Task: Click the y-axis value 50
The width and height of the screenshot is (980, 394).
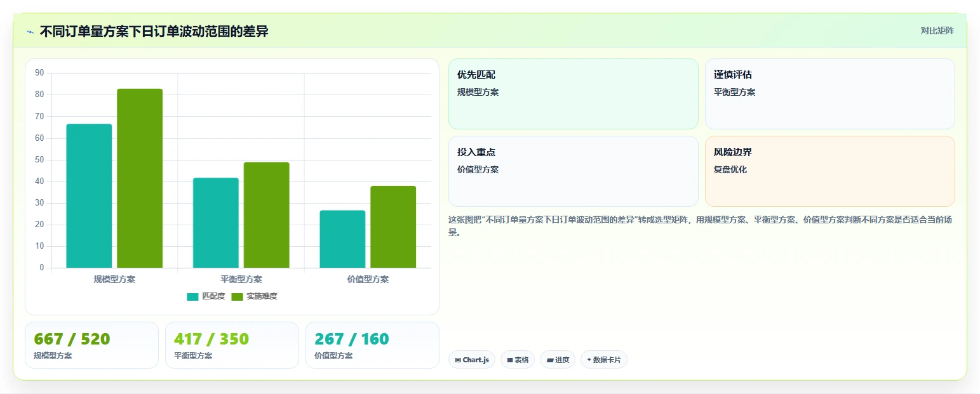Action: 39,160
